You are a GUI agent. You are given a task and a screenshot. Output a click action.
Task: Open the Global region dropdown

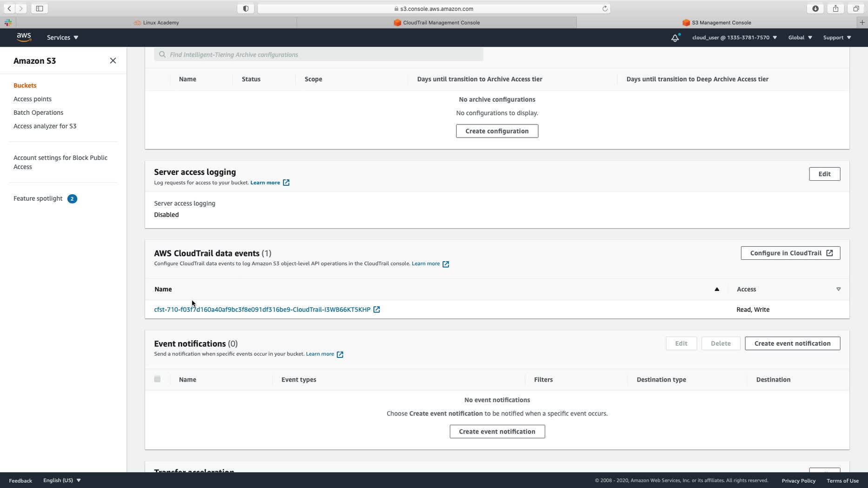point(800,38)
